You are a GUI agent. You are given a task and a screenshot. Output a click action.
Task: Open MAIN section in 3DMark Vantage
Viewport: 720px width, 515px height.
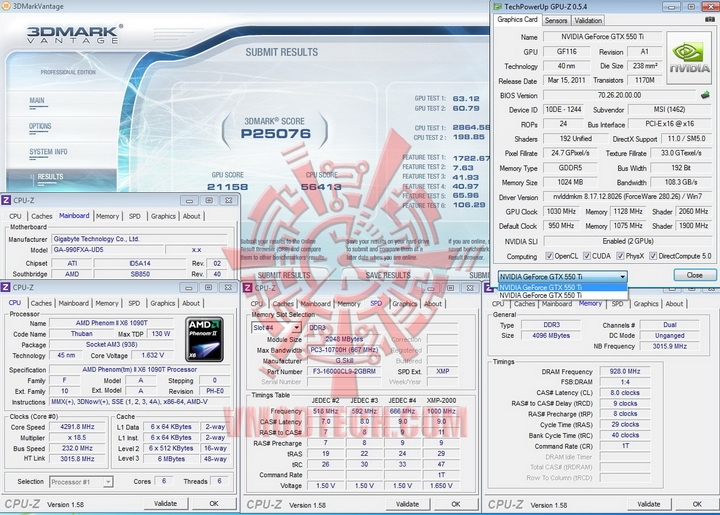point(37,101)
